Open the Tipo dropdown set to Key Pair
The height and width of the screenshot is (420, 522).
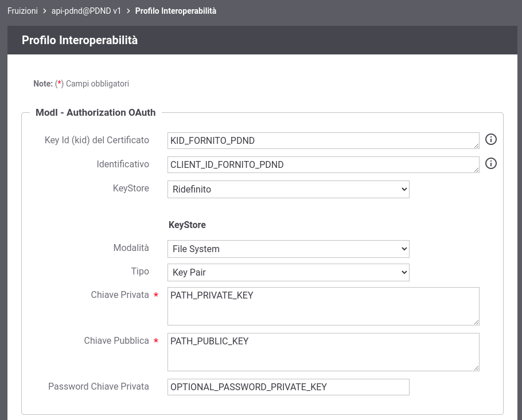pos(289,272)
